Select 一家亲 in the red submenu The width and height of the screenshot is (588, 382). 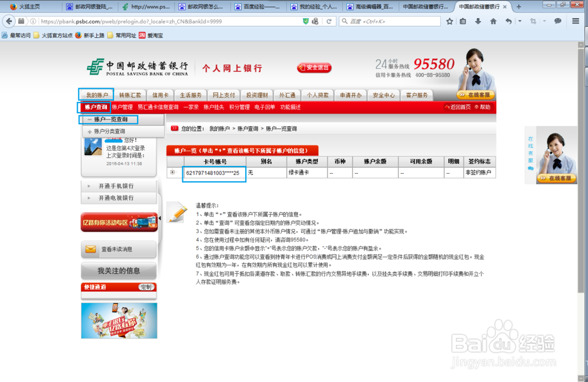(x=191, y=107)
